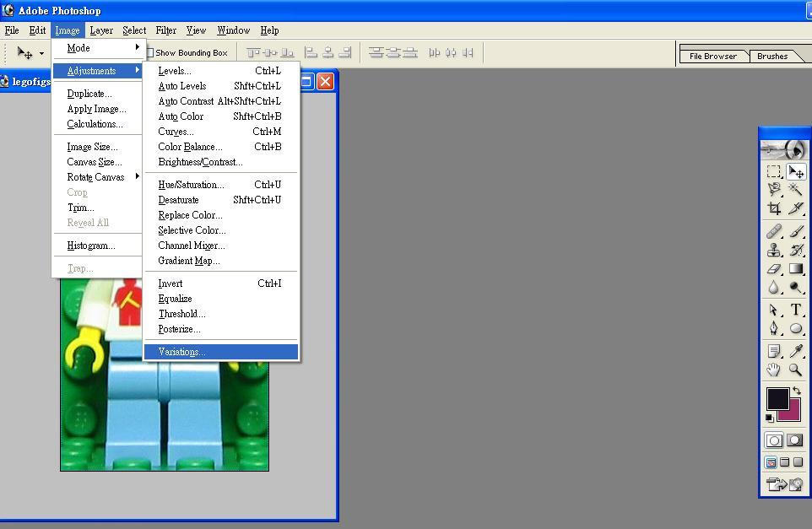Viewport: 812px width, 529px height.
Task: Choose Standard Screen Mode
Action: pyautogui.click(x=771, y=462)
